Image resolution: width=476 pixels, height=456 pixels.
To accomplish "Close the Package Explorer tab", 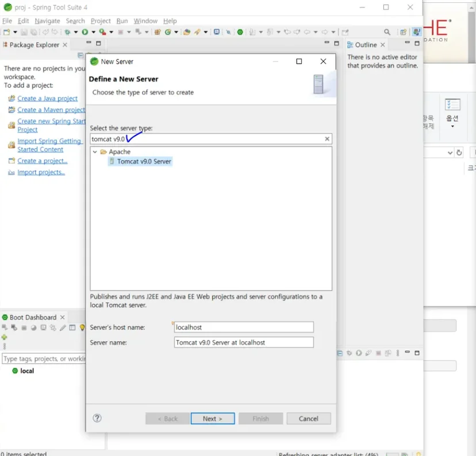I will [x=64, y=45].
